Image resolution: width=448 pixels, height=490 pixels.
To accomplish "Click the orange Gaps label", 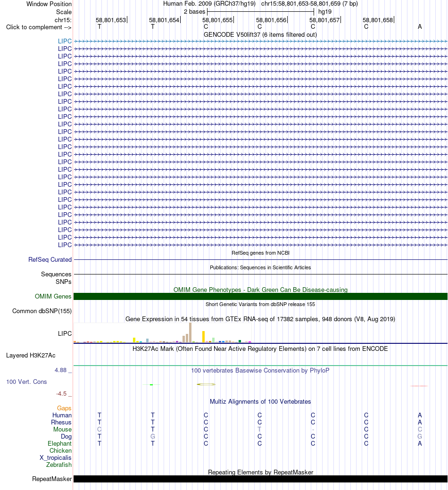I will point(64,408).
